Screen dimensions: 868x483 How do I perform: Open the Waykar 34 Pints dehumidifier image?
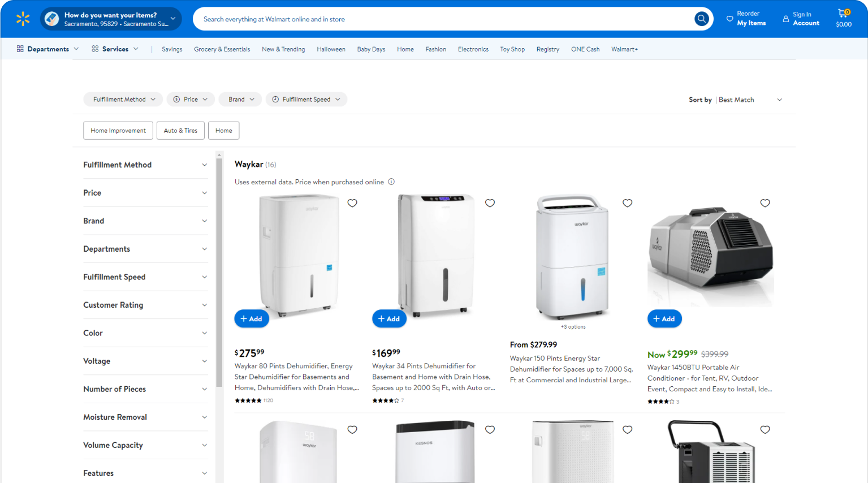coord(435,256)
